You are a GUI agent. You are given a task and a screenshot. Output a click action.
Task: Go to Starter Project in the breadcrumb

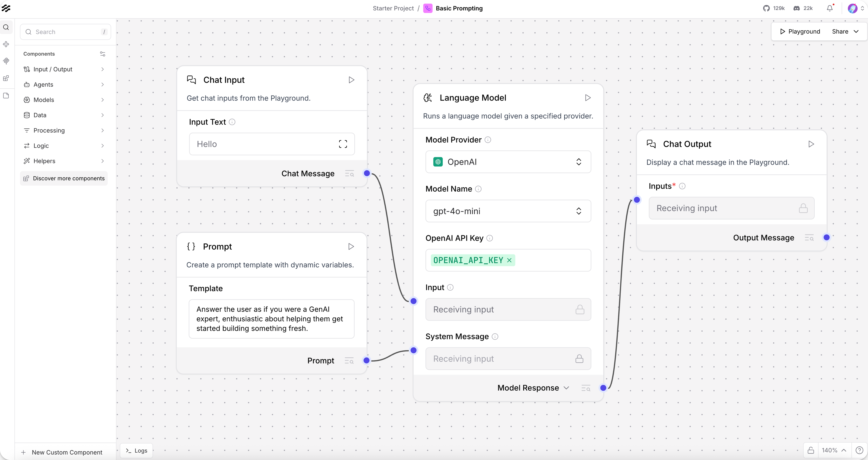[393, 8]
